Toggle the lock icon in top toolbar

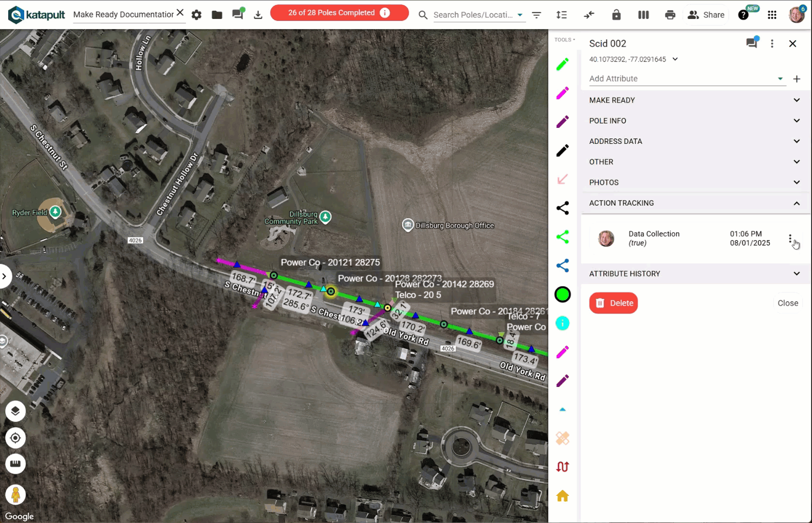[616, 15]
